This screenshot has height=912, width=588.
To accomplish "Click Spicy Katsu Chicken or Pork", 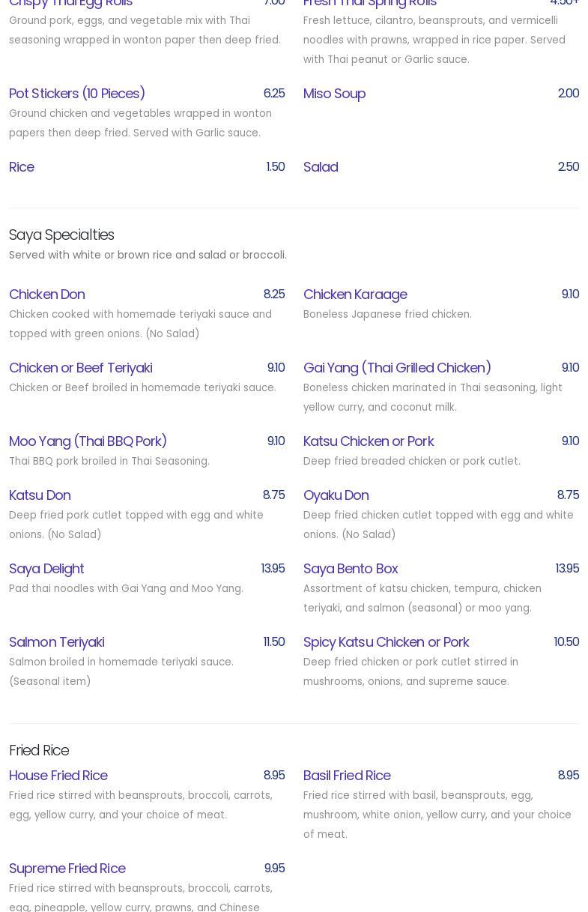I will coord(386,642).
